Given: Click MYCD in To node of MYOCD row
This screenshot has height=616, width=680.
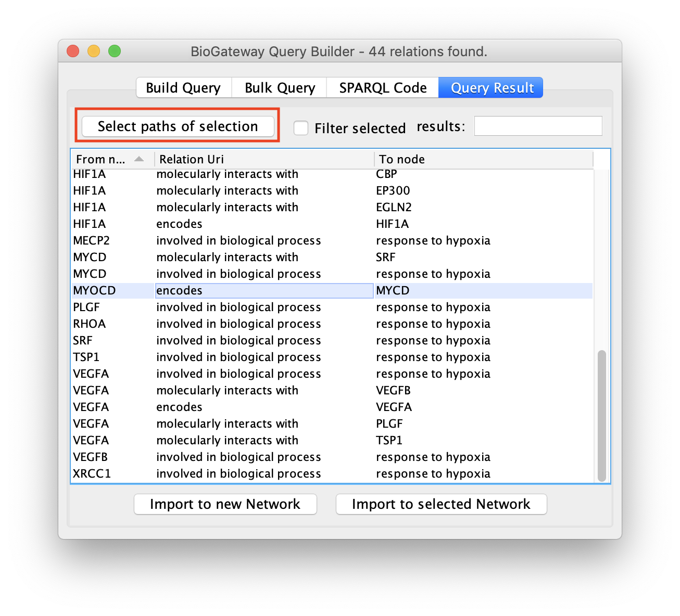Looking at the screenshot, I should point(484,290).
